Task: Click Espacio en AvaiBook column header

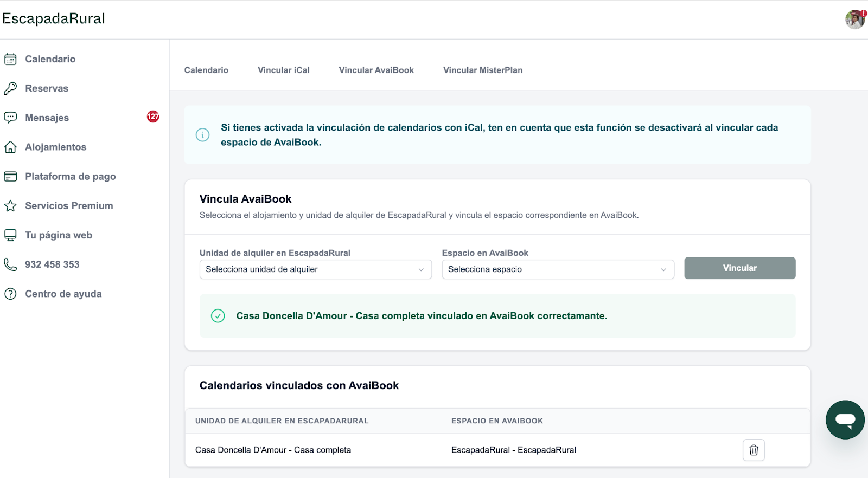Action: pos(497,421)
